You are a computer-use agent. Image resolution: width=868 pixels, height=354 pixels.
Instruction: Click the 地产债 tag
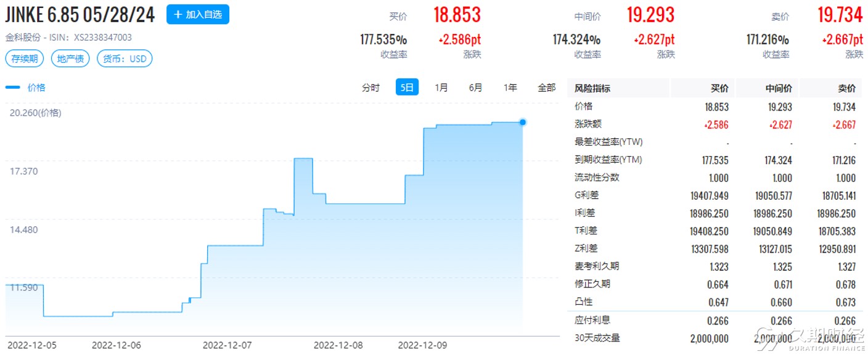tap(70, 59)
